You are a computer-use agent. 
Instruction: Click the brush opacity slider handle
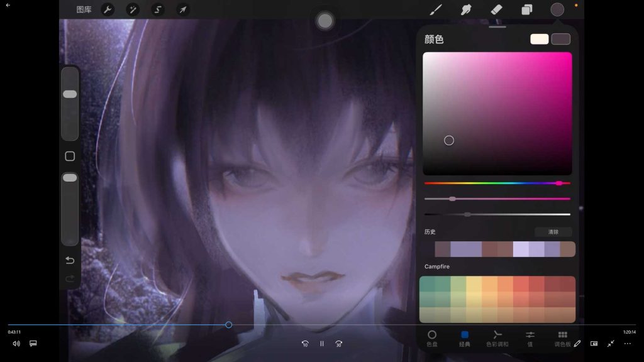pos(70,178)
